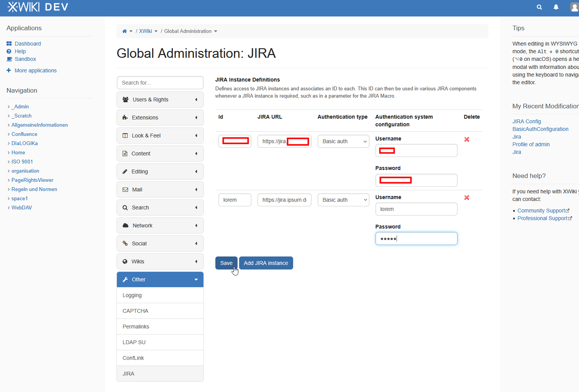Expand the Look & Feel section
This screenshot has width=579, height=392.
(x=160, y=136)
